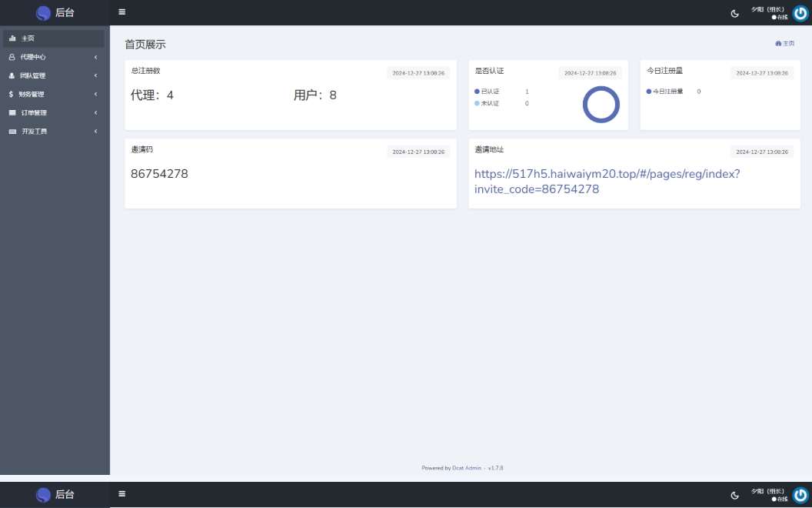The height and width of the screenshot is (508, 812).
Task: Click the keyboard icon beside 开发工具
Action: tap(12, 132)
